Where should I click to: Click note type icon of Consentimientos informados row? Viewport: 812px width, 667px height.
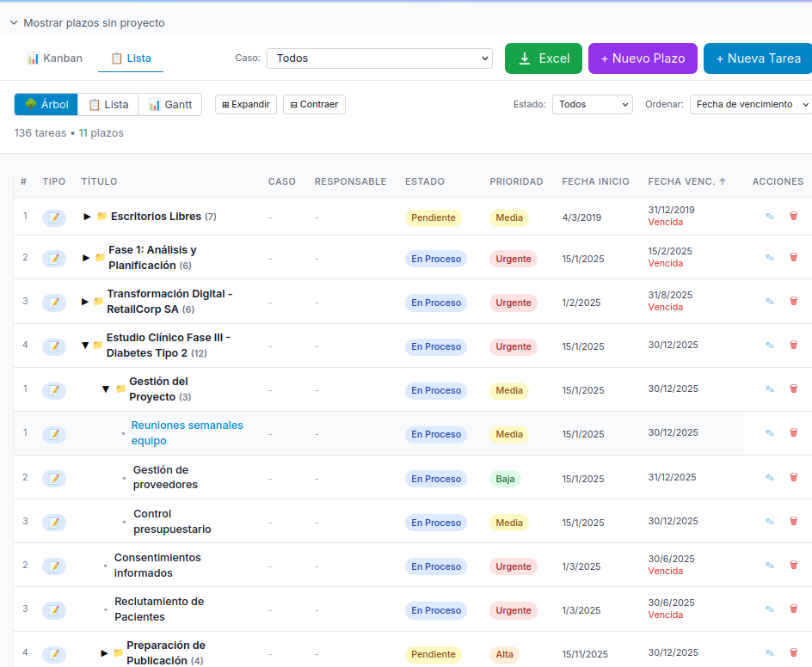(54, 566)
